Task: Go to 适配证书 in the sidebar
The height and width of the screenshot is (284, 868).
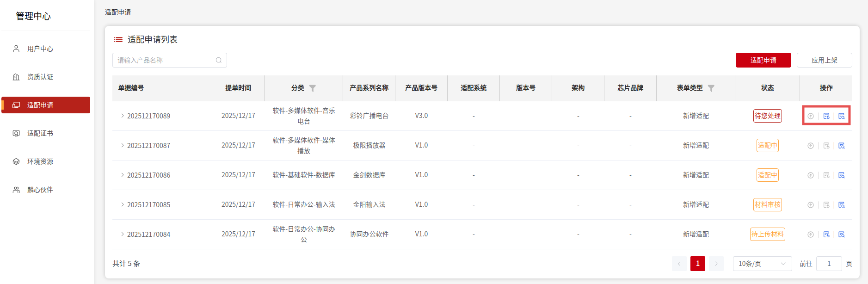Action: click(40, 133)
